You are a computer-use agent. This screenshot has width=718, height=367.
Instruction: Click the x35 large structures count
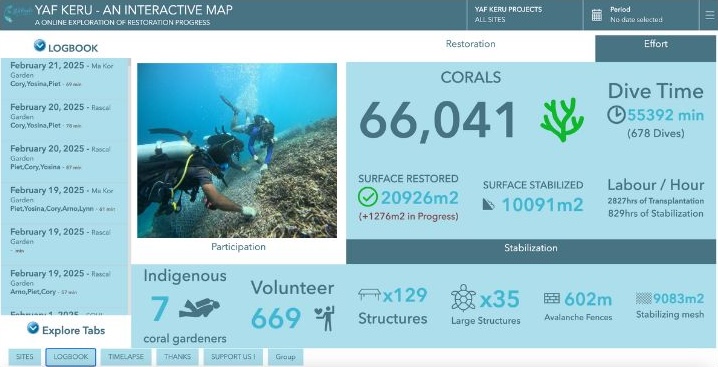pos(500,300)
